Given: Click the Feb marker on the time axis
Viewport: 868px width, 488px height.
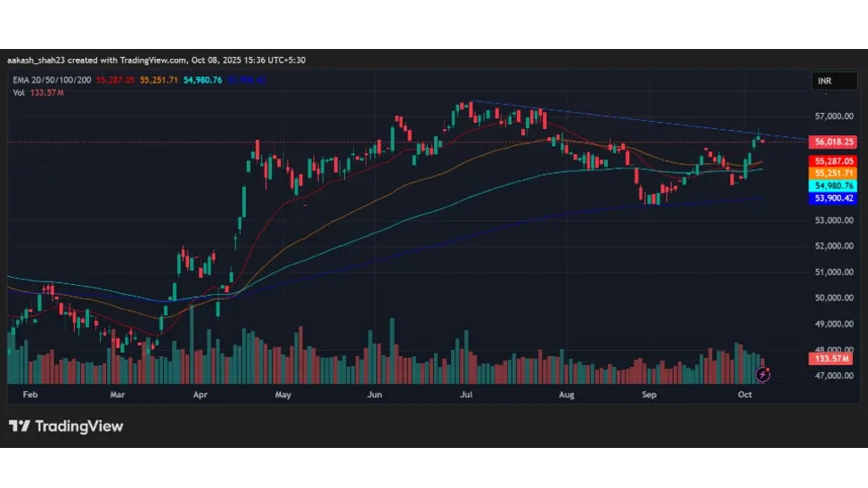Looking at the screenshot, I should [29, 393].
